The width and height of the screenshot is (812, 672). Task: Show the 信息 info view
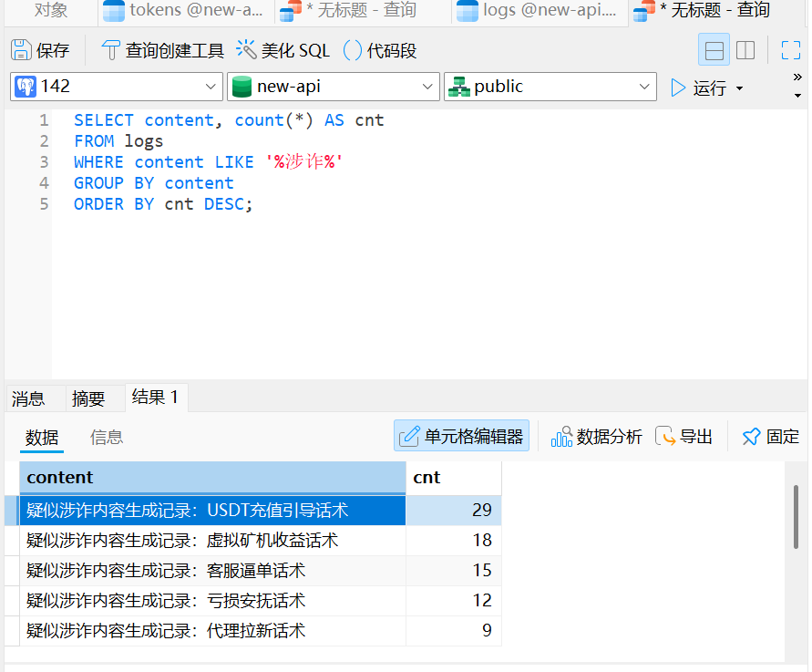tap(107, 438)
